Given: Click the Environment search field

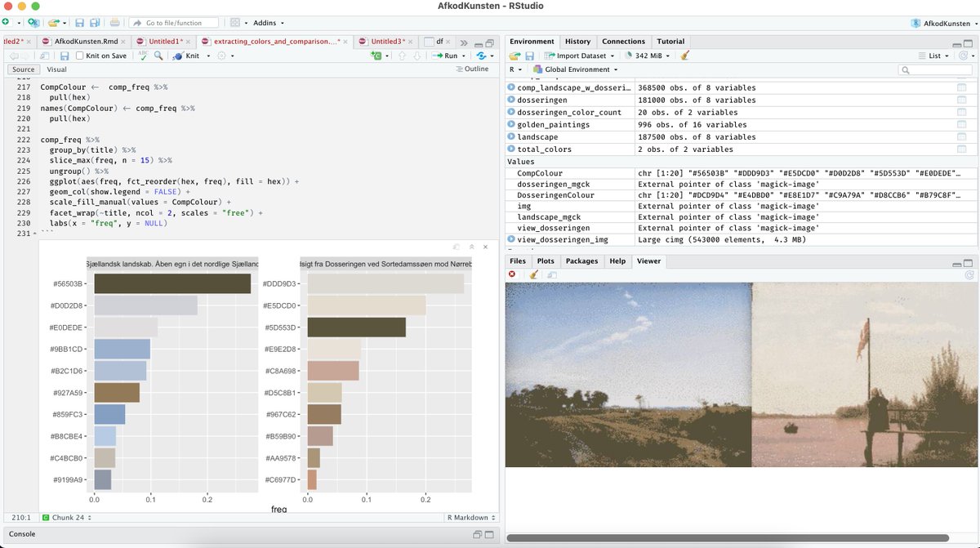Looking at the screenshot, I should pyautogui.click(x=936, y=69).
